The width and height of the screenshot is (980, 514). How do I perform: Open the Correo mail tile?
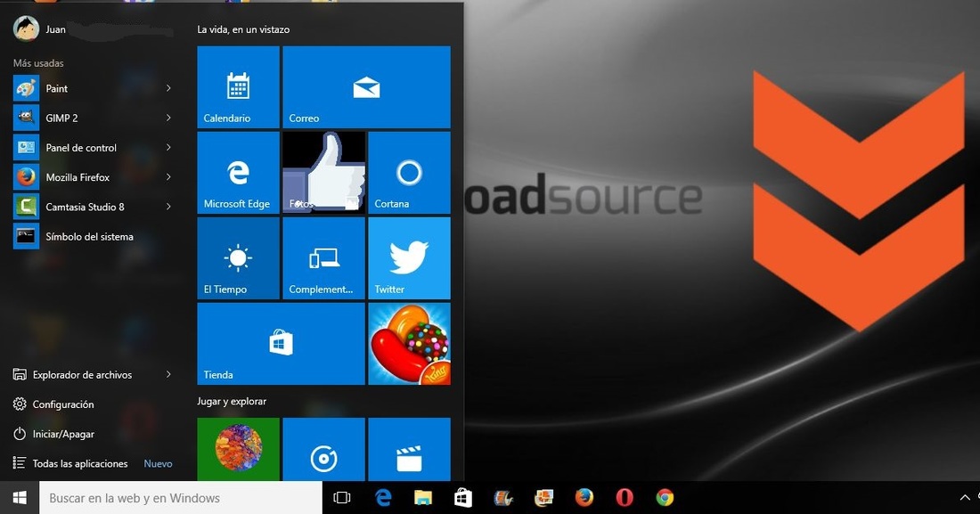[366, 87]
